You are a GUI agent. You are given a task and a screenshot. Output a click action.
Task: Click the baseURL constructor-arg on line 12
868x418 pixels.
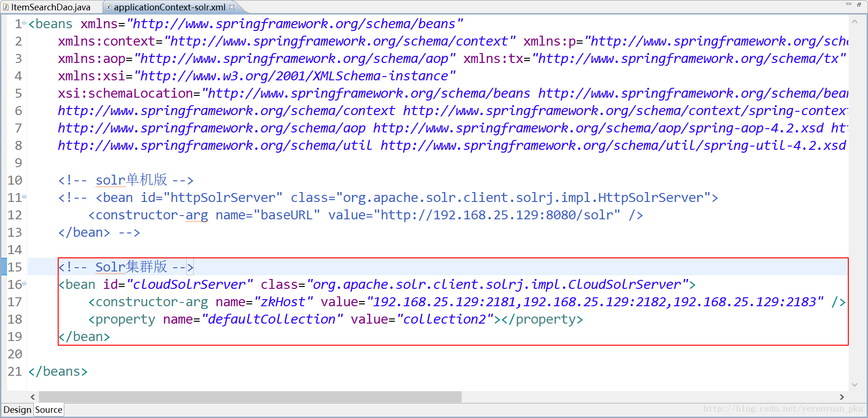tap(365, 215)
